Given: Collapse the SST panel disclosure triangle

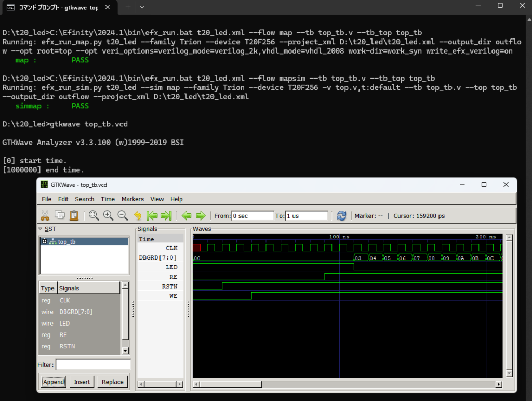Looking at the screenshot, I should coord(41,229).
